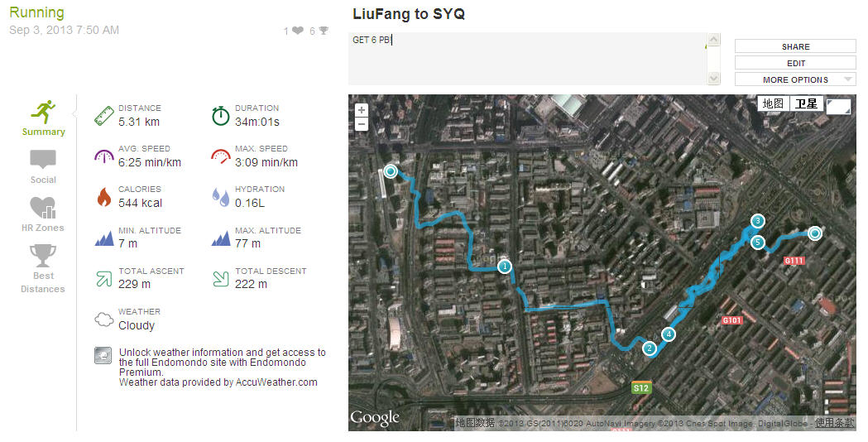Open the 使用条款 terms link
The height and width of the screenshot is (442, 868).
[x=834, y=423]
